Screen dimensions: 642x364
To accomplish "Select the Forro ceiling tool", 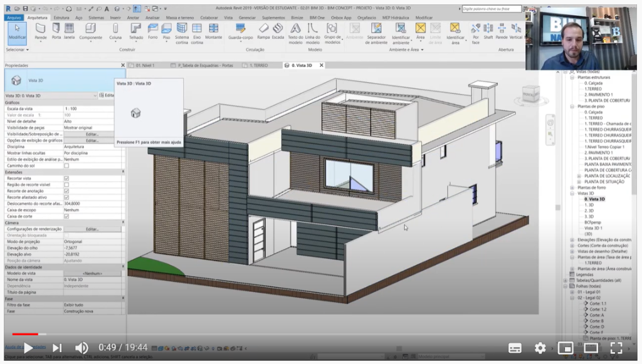I will (x=153, y=31).
